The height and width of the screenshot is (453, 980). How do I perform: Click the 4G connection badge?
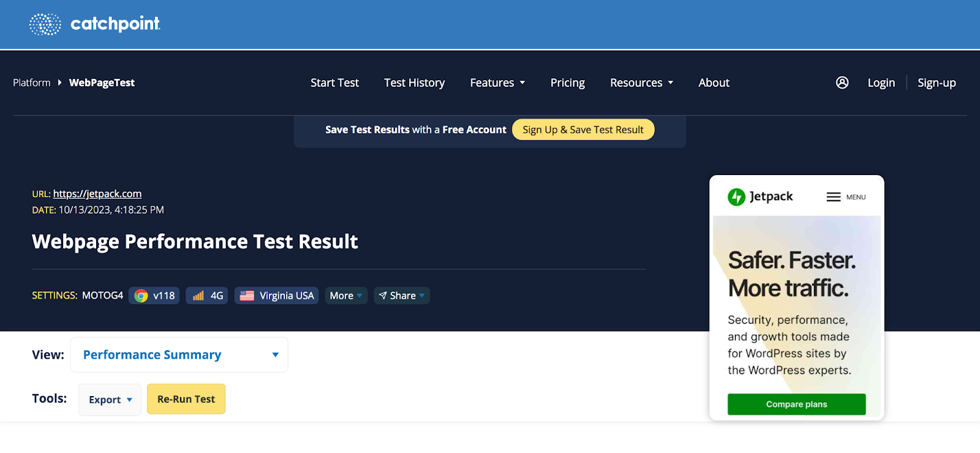coord(208,296)
